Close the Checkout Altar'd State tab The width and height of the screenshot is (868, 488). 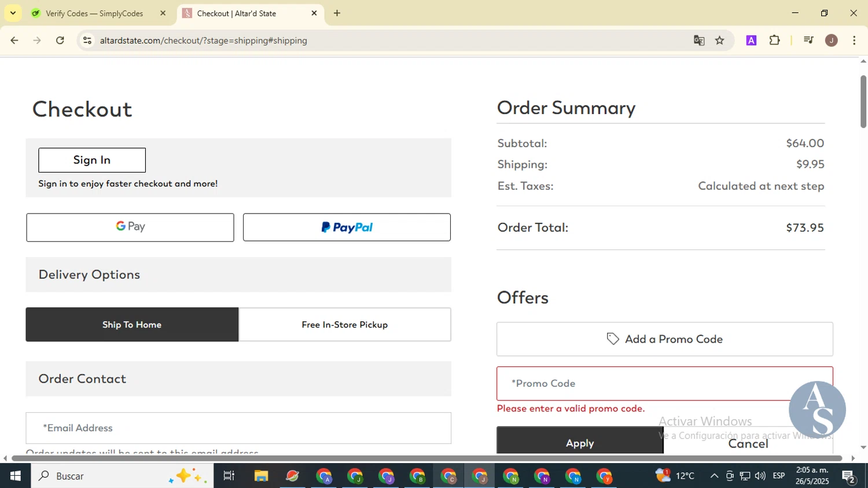[x=314, y=13]
